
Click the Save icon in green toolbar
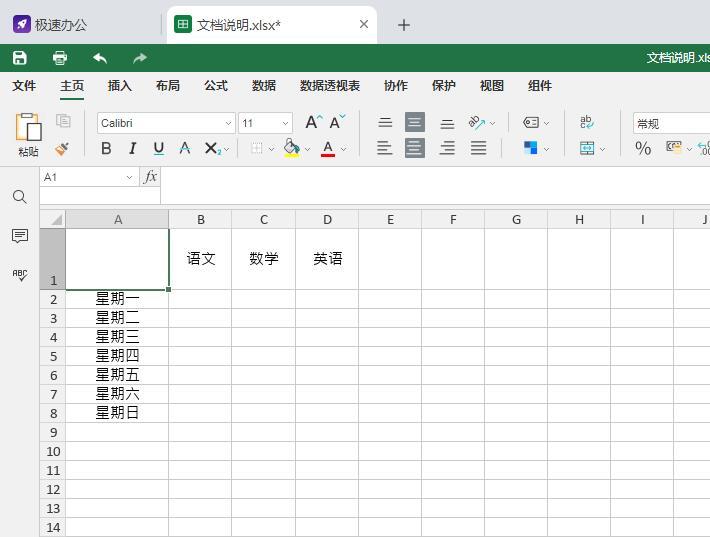[19, 58]
